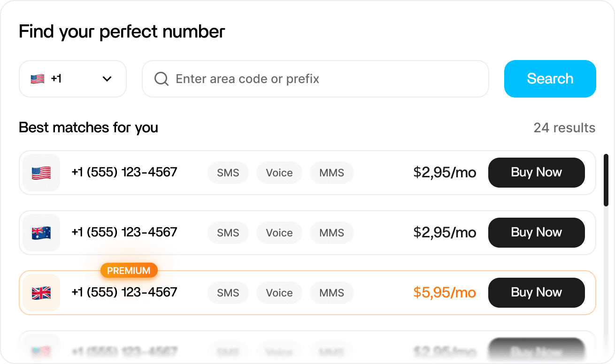Click the results list scrollbar

tap(606, 180)
